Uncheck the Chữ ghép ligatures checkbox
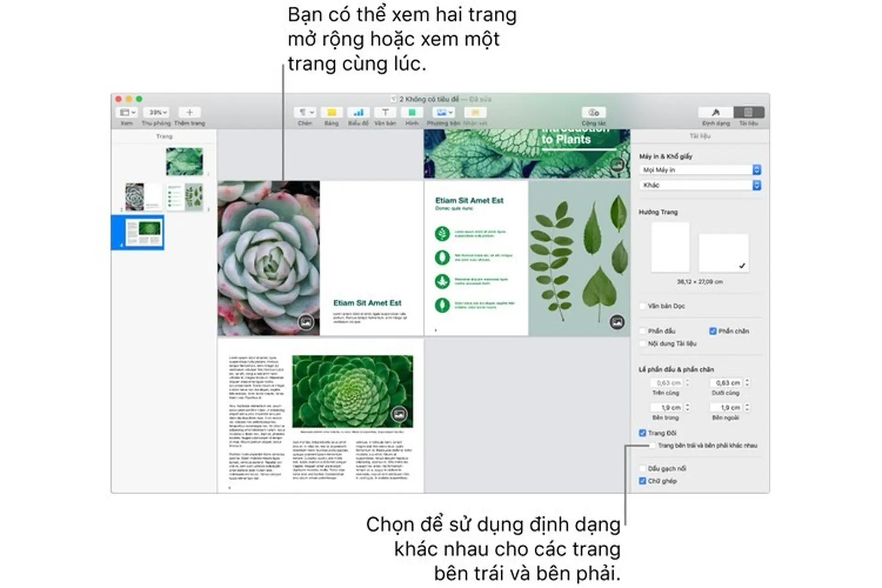 click(x=643, y=481)
